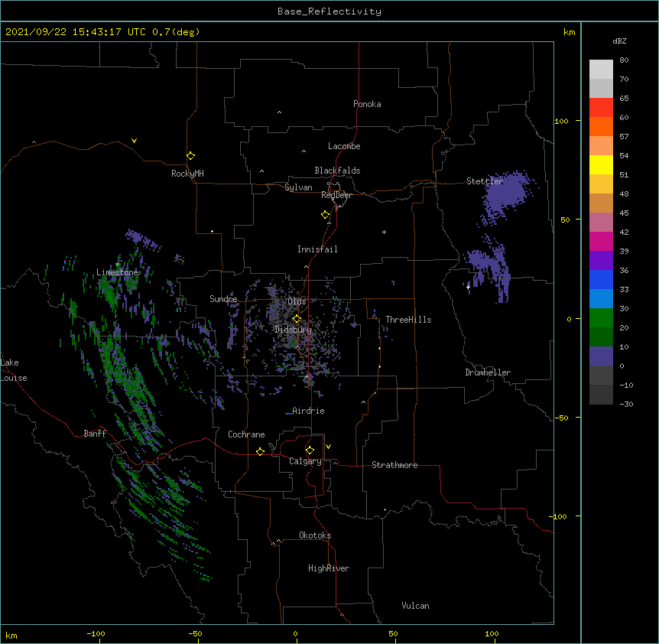Click the yellow diamond marker below RedDeer
The image size is (659, 644).
point(325,215)
